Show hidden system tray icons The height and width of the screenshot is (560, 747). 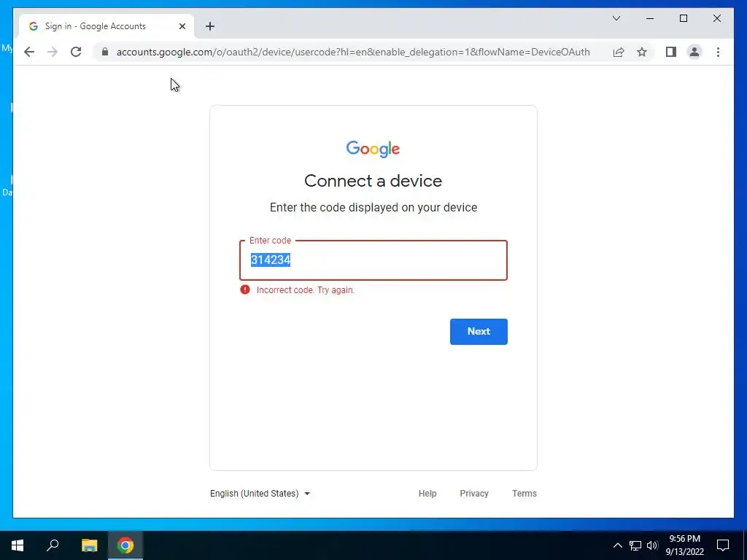tap(617, 545)
